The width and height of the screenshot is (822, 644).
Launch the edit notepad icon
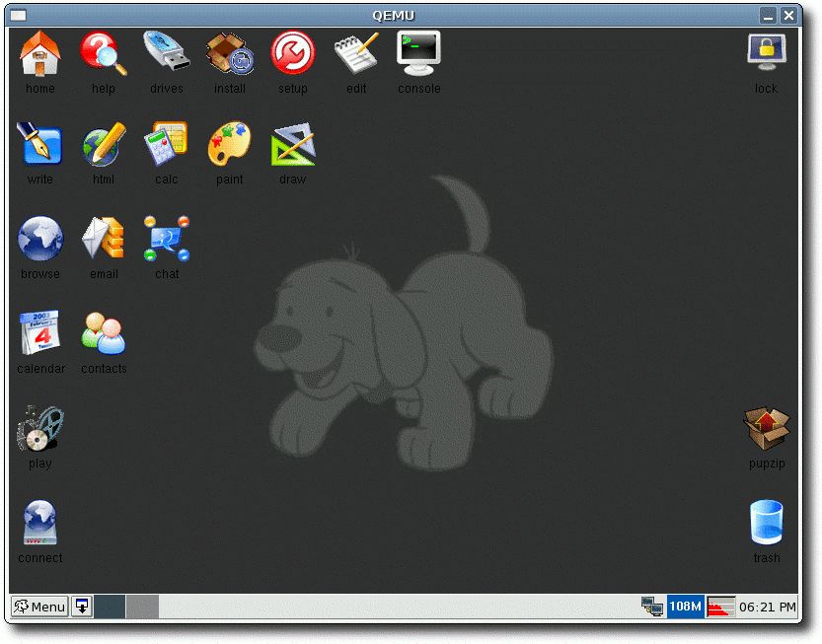point(356,52)
